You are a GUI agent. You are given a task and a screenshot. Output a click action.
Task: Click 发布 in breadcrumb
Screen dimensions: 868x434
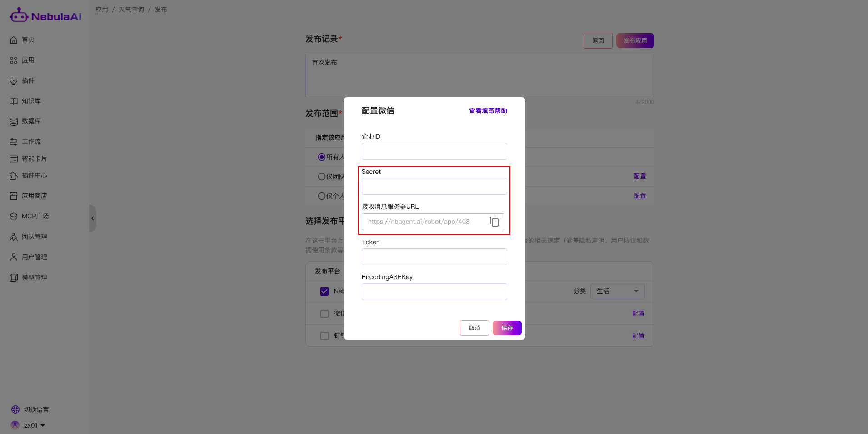point(161,10)
